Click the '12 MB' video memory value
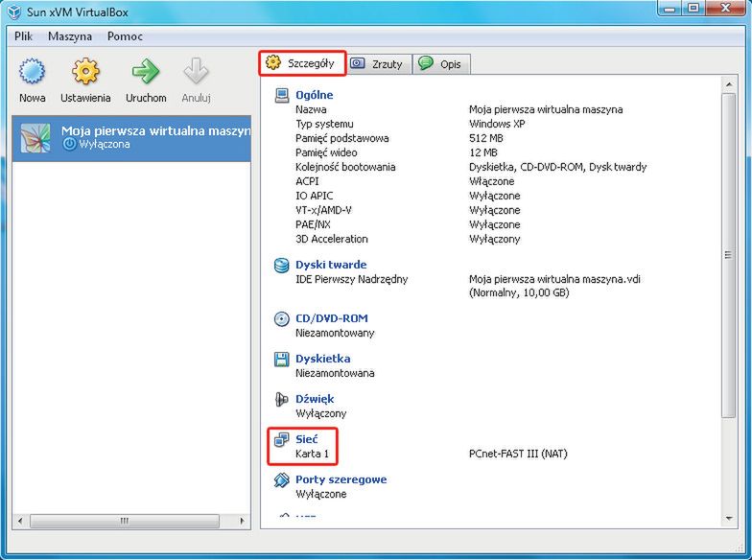This screenshot has width=752, height=560. pos(483,152)
